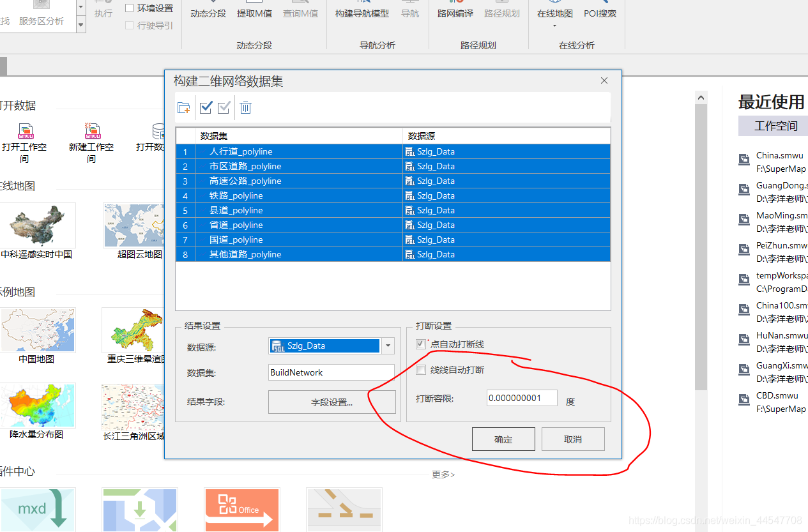This screenshot has height=532, width=808.
Task: Launch 路网编译 network compile tool
Action: pos(455,13)
